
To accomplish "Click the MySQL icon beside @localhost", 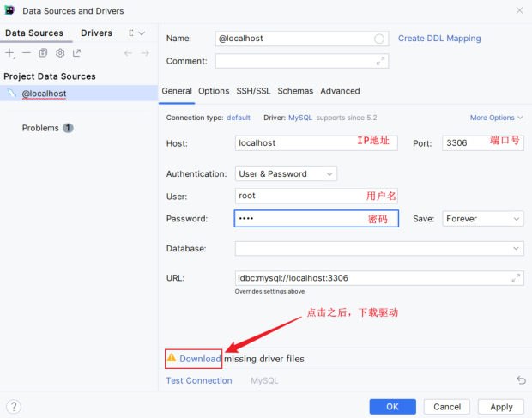I will [12, 93].
